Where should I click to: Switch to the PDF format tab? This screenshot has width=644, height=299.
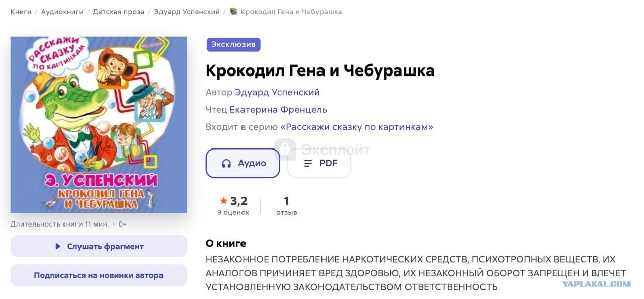coord(319,163)
